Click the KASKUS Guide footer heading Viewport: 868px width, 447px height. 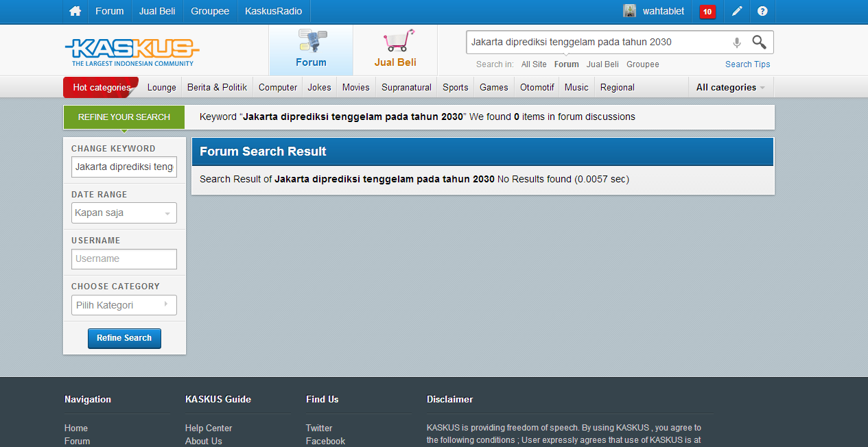(x=218, y=399)
